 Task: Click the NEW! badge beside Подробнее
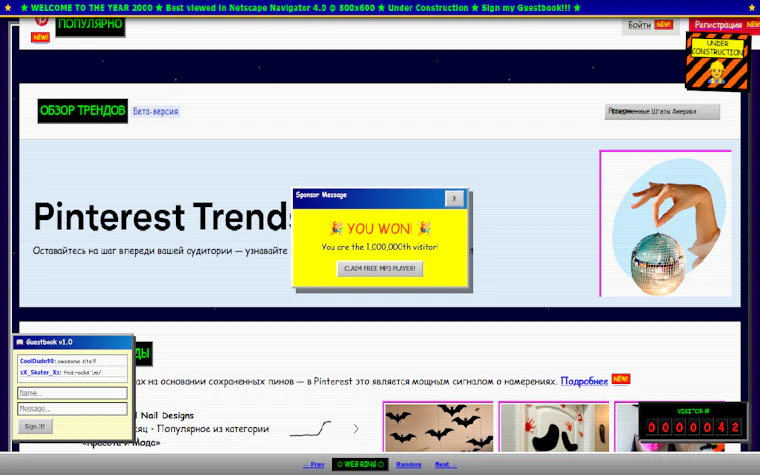[x=620, y=379]
